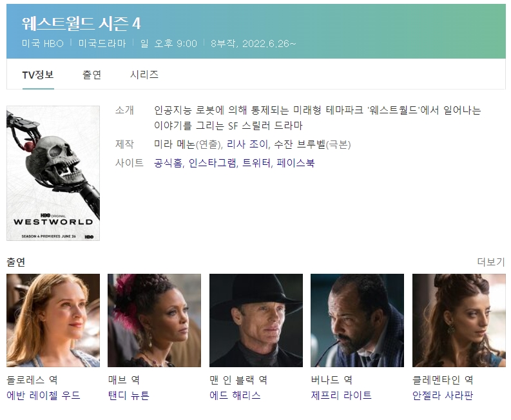Click 더보기 to see more cast
Image resolution: width=511 pixels, height=420 pixels.
click(491, 262)
